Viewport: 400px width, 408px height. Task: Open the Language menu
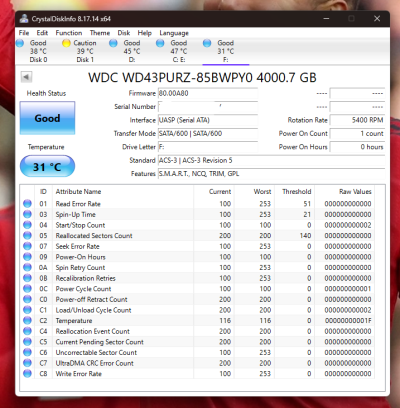pos(174,33)
